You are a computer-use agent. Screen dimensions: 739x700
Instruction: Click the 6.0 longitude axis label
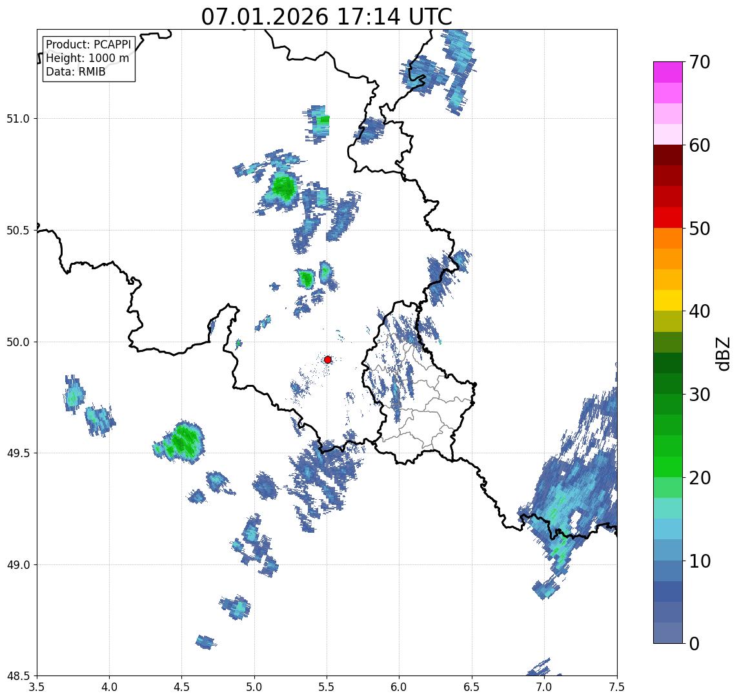[400, 686]
